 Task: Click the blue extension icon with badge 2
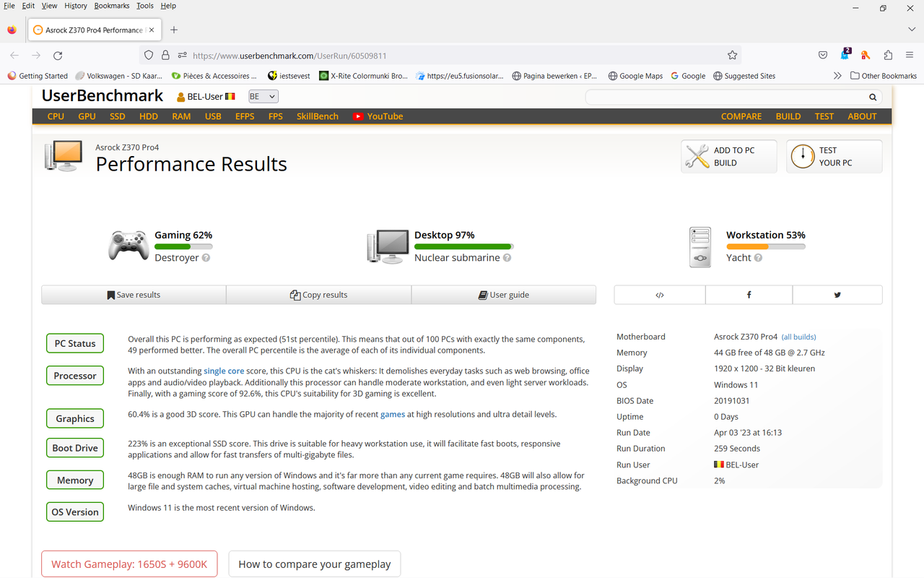[845, 54]
